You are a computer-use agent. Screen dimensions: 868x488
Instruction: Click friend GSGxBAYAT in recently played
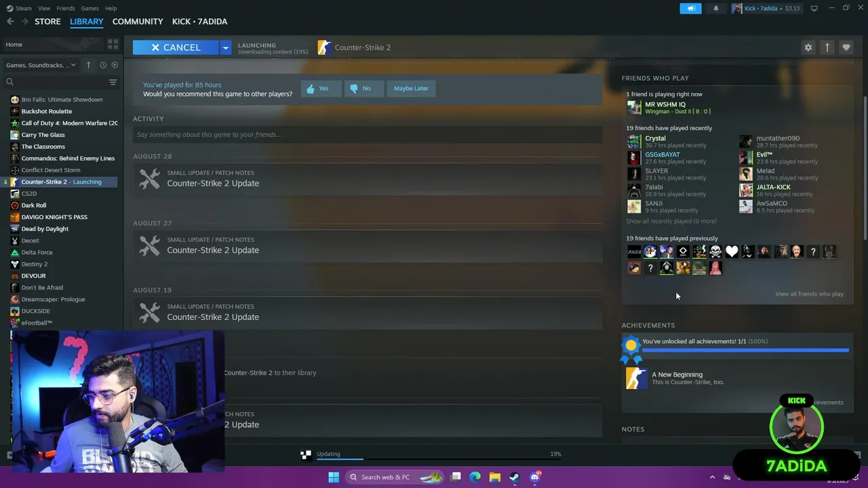click(662, 155)
